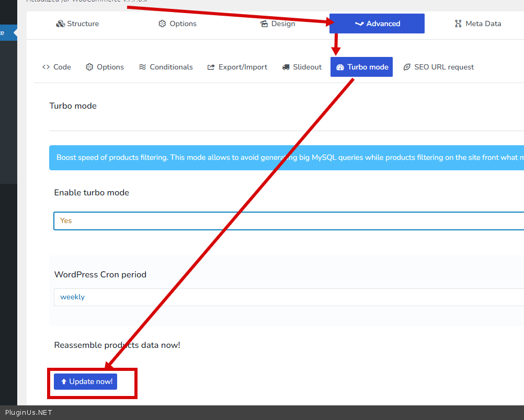Click the SEO URL request leaf icon
The height and width of the screenshot is (420, 524).
coord(407,67)
